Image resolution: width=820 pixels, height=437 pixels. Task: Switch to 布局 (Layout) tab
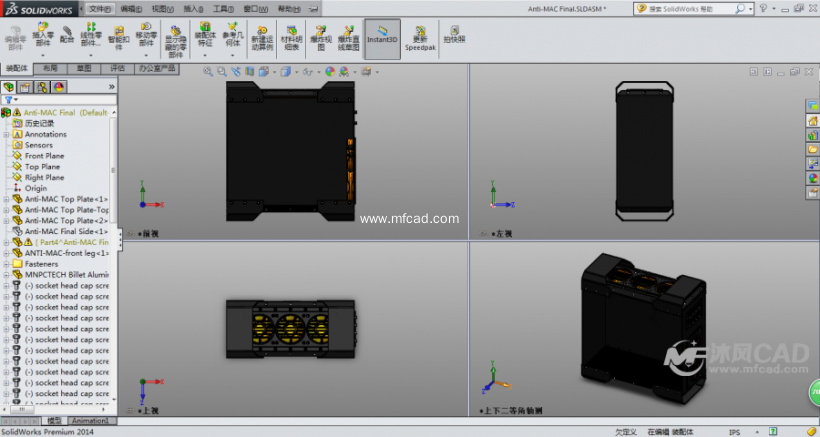(x=50, y=68)
